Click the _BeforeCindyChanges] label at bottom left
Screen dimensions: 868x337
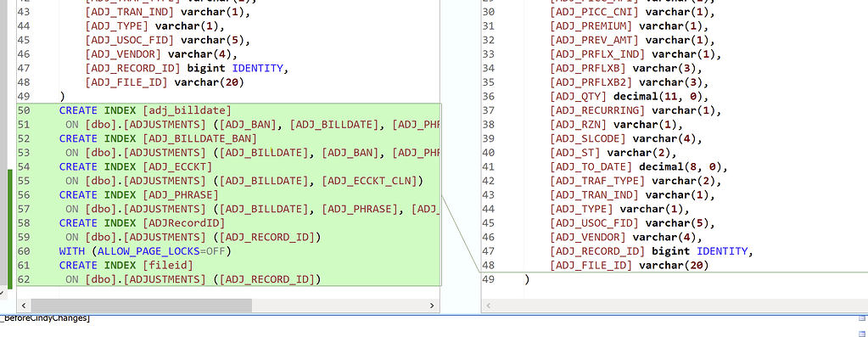(45, 318)
